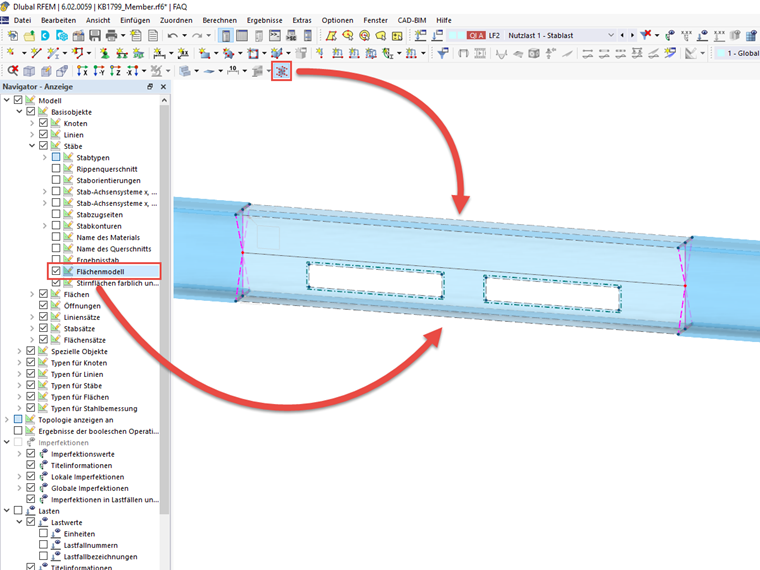Open the Datei menu
Image resolution: width=760 pixels, height=570 pixels.
point(22,20)
